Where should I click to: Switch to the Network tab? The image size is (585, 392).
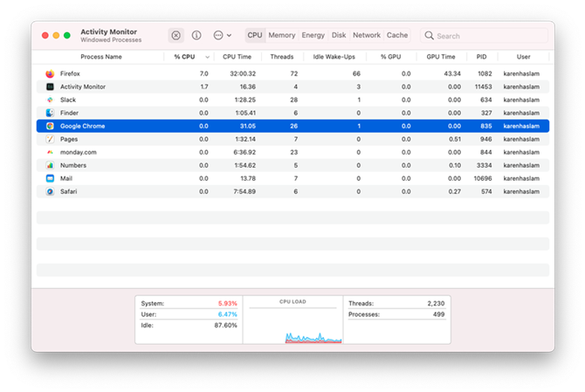(367, 35)
